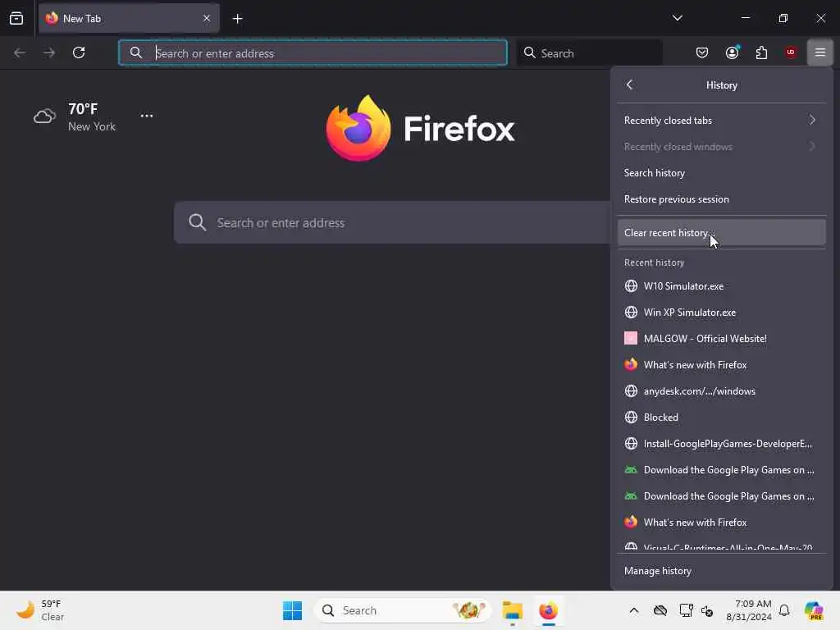Click the globe icon beside W10 Simulator.exe
The width and height of the screenshot is (840, 630).
click(631, 286)
